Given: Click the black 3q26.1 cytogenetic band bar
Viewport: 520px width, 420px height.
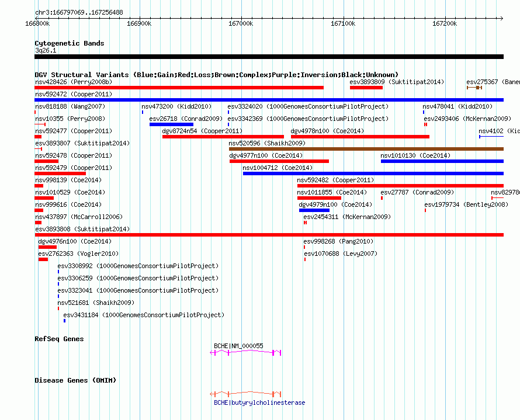Looking at the screenshot, I should click(x=269, y=57).
